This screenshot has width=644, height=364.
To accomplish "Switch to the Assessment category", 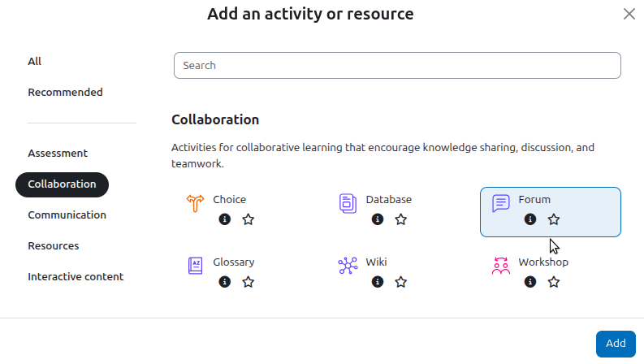I will (58, 153).
